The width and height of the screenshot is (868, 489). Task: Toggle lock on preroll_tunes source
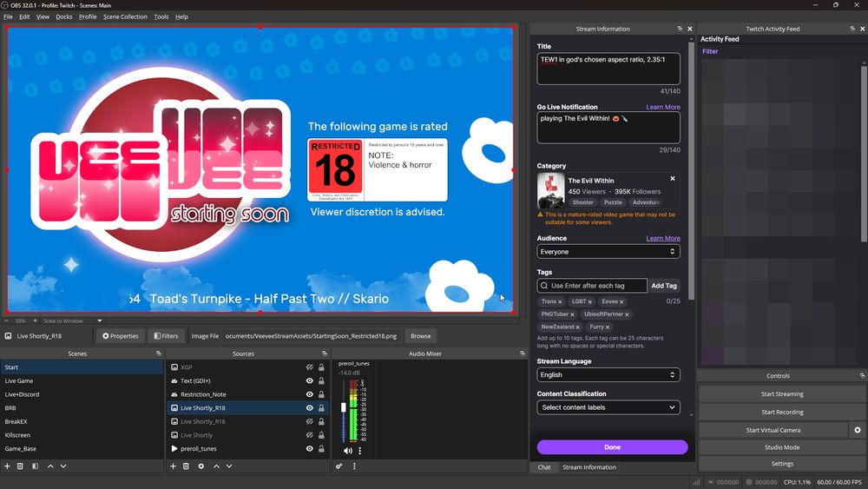pos(321,448)
